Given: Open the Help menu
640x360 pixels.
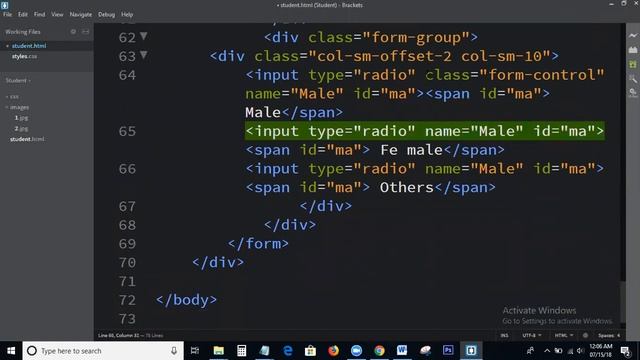Looking at the screenshot, I should (x=127, y=14).
